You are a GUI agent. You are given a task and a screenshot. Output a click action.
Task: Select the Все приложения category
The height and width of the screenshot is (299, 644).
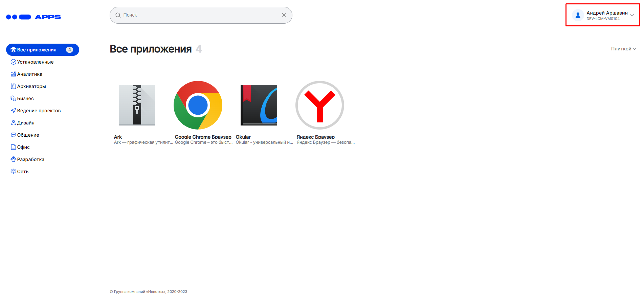(x=43, y=50)
